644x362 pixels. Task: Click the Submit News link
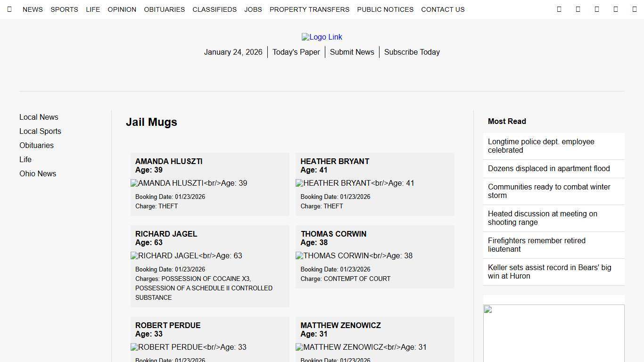point(352,52)
